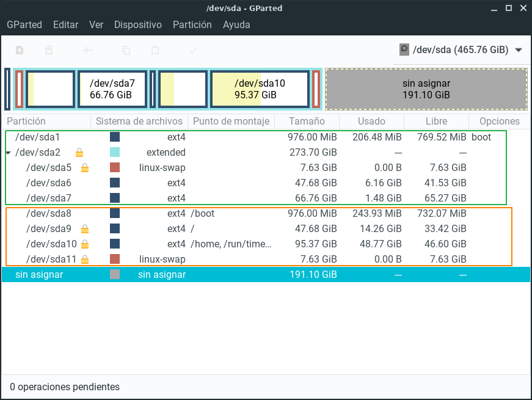Click the Paste partition clipboard icon
Screen dimensions: 532x400
[155, 50]
